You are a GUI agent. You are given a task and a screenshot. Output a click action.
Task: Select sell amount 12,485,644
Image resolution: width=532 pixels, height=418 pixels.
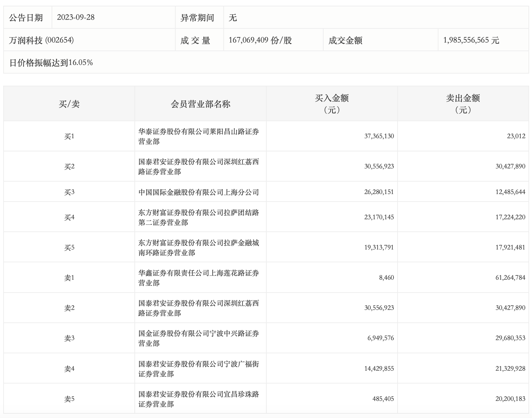tap(510, 192)
